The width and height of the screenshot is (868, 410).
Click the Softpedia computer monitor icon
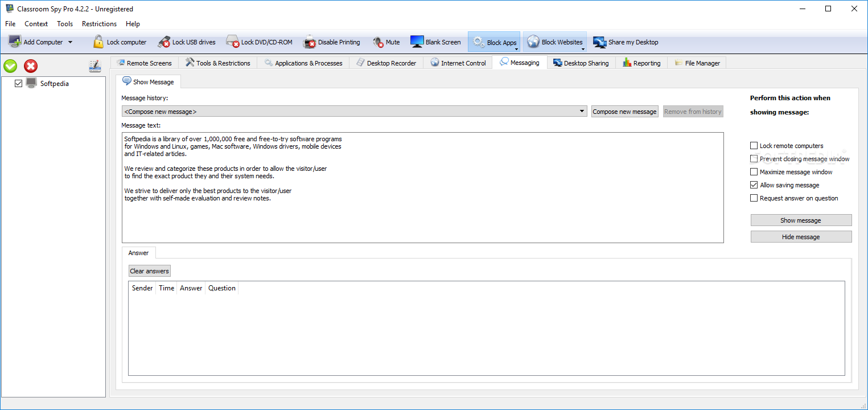(x=31, y=83)
